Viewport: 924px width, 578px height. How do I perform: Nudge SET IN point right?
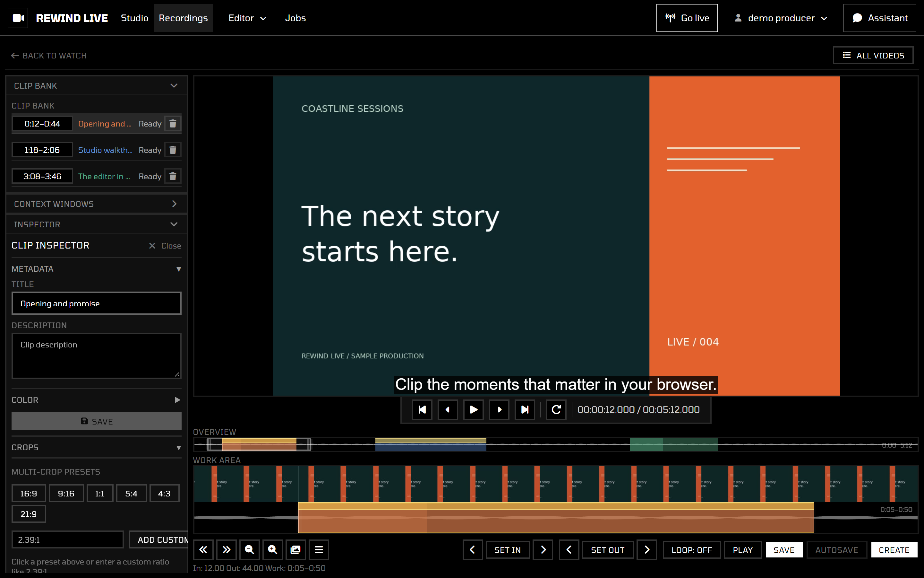[x=543, y=550]
